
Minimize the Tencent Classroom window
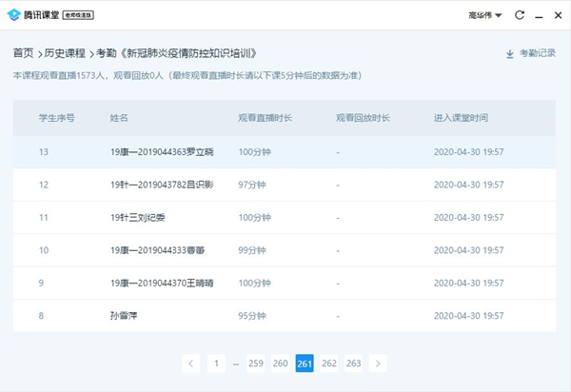point(537,15)
